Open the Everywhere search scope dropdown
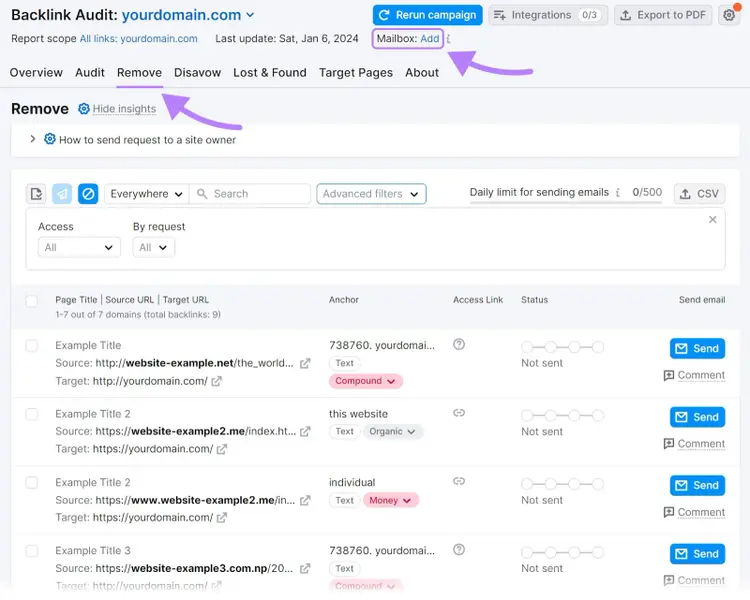The image size is (750, 600). pos(146,194)
